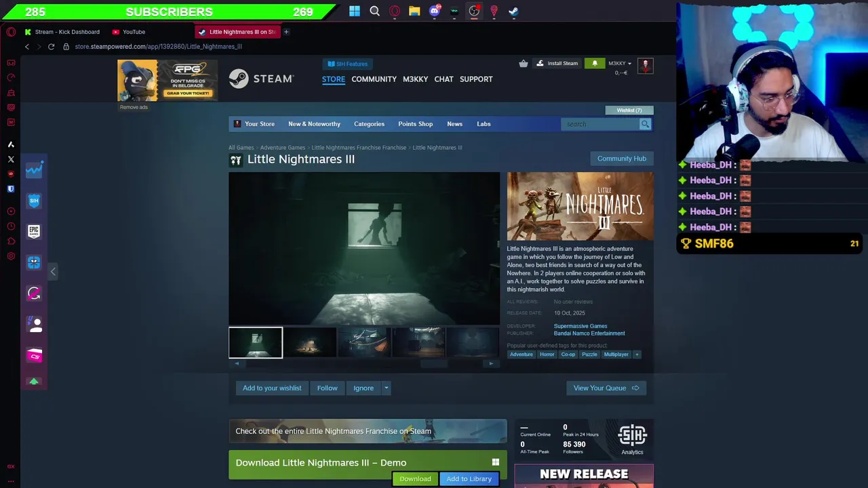Open the Points Shop menu item
The height and width of the screenshot is (488, 868).
415,124
